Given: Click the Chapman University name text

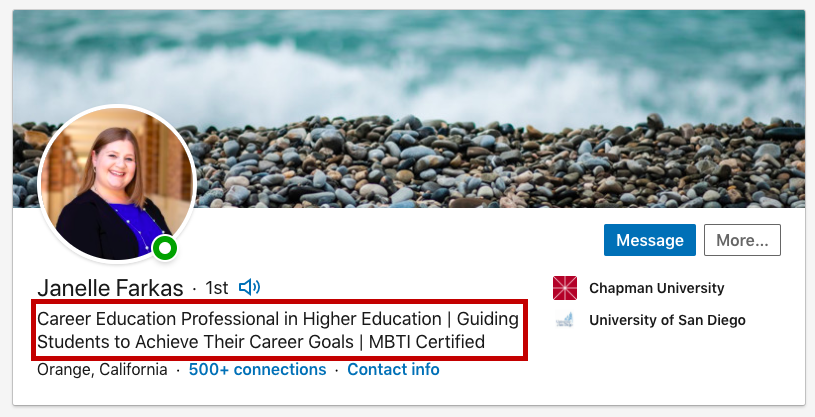Looking at the screenshot, I should click(x=656, y=288).
